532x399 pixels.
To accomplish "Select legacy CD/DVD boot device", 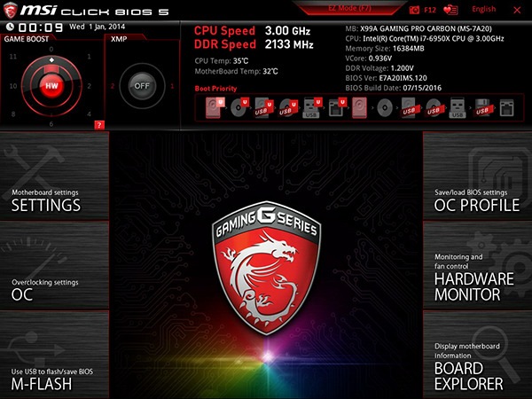I will click(x=385, y=108).
